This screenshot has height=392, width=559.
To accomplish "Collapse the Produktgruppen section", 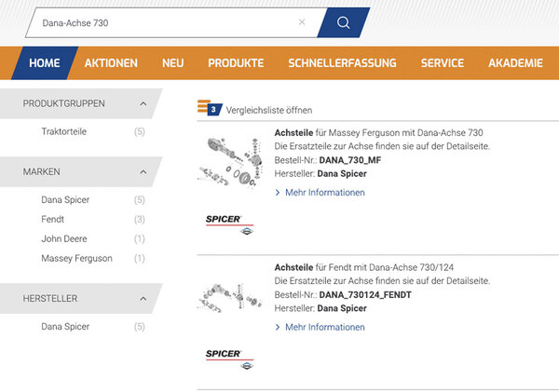I will point(143,103).
